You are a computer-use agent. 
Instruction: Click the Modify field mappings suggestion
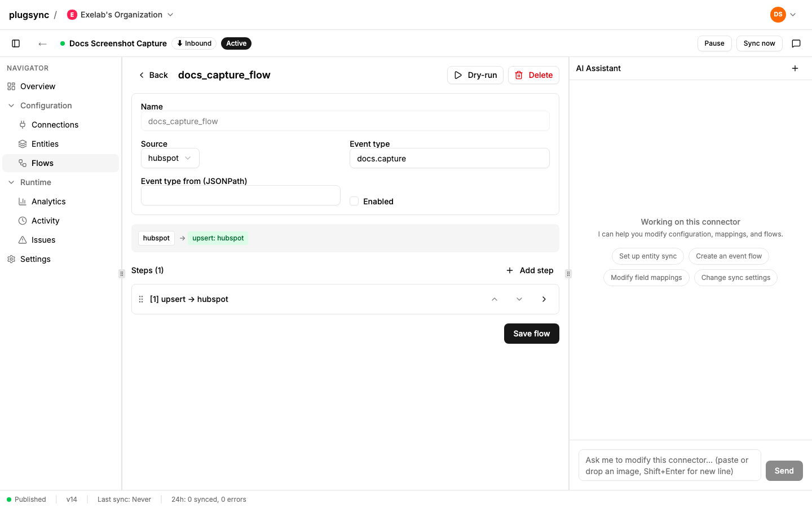tap(646, 278)
